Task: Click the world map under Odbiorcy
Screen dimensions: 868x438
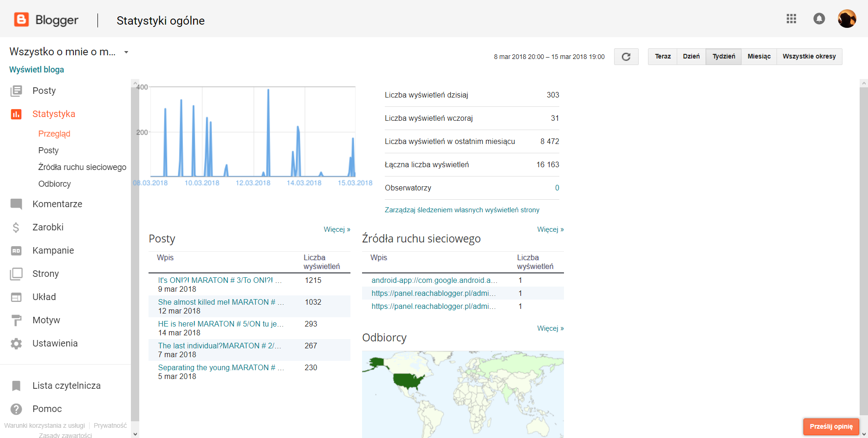Action: tap(462, 394)
